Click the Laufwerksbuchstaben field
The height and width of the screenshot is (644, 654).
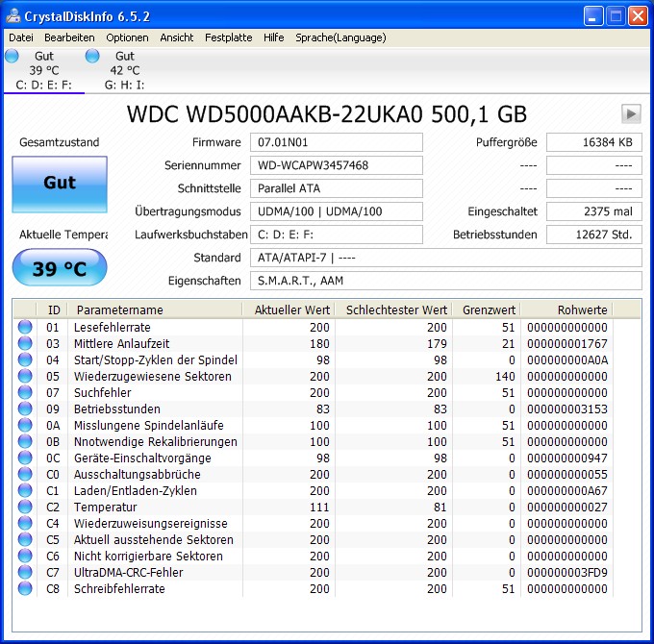click(337, 235)
